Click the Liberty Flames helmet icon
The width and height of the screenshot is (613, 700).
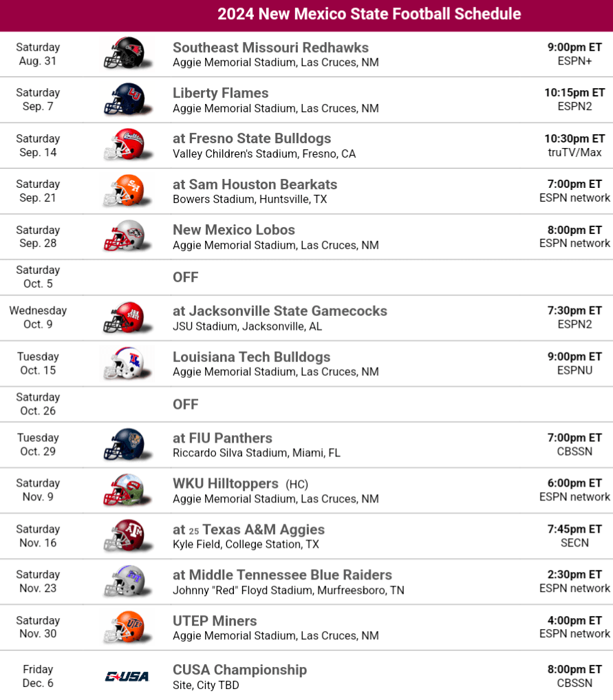[125, 99]
